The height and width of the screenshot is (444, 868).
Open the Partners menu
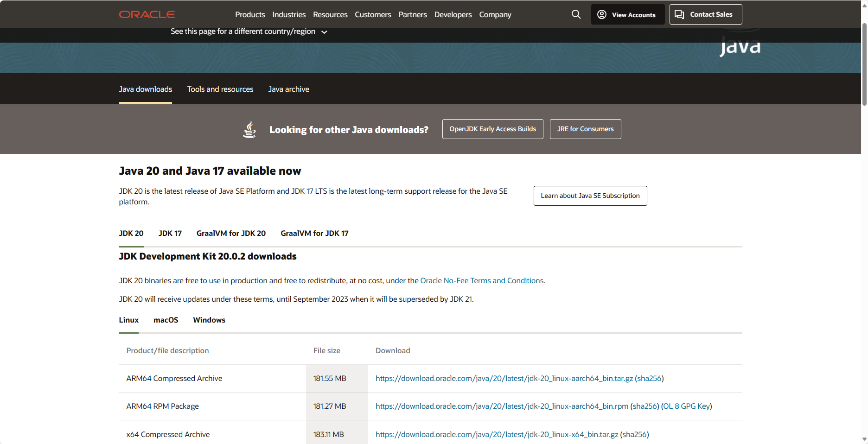[413, 14]
